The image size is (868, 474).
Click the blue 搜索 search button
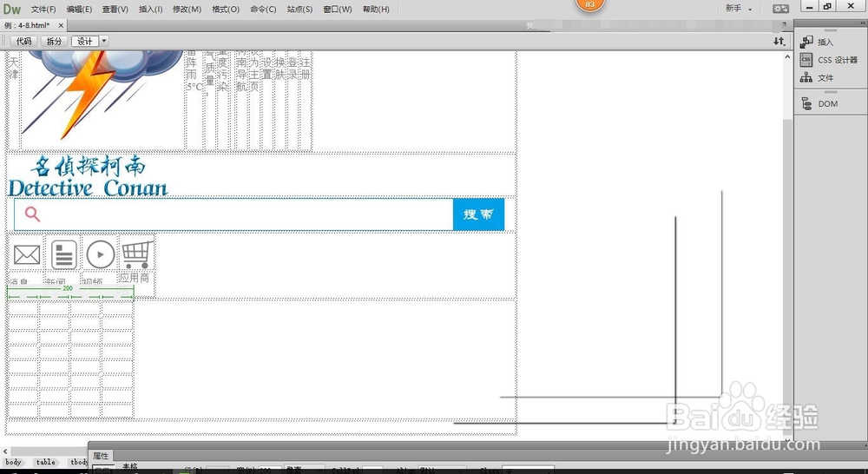(478, 214)
